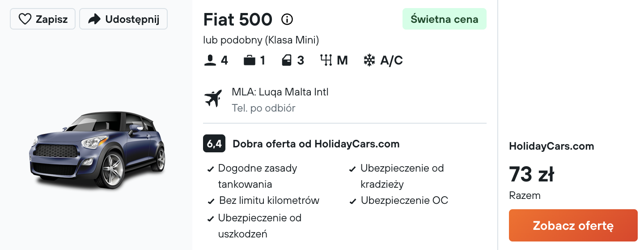Click the luggage suitcase icon
This screenshot has height=250, width=644.
(x=250, y=60)
